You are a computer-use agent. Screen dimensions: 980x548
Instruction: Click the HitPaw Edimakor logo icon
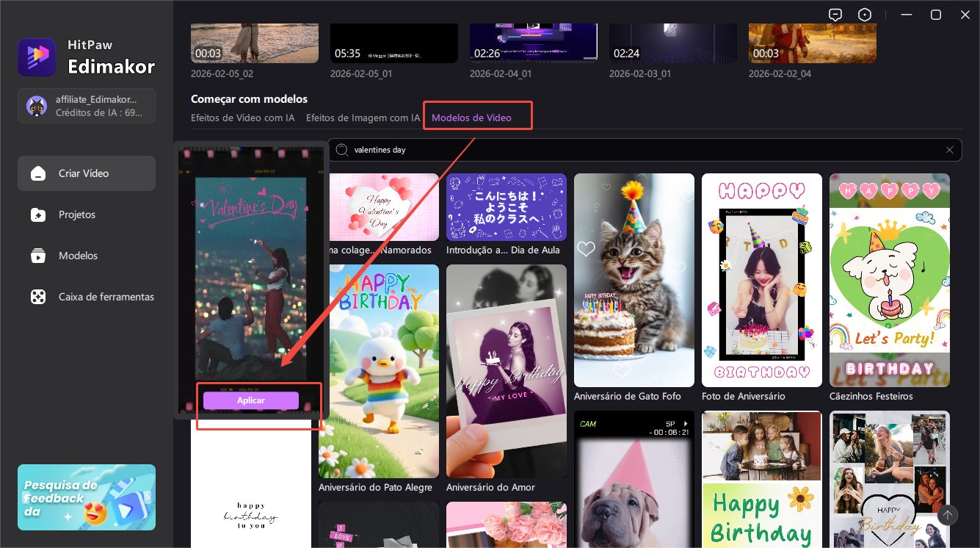[x=37, y=57]
